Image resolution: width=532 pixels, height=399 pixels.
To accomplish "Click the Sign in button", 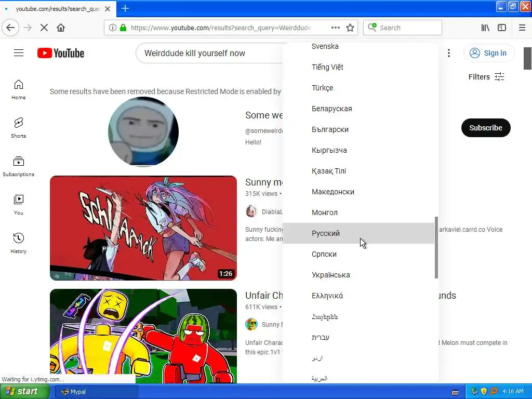I will tap(488, 53).
